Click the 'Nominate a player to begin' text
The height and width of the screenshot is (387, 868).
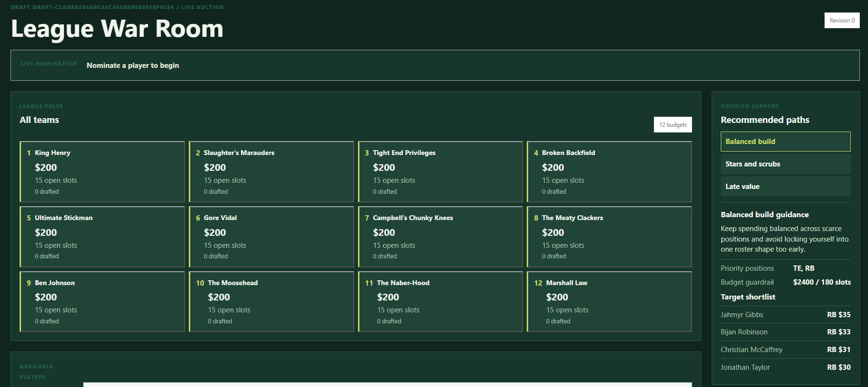(x=133, y=66)
